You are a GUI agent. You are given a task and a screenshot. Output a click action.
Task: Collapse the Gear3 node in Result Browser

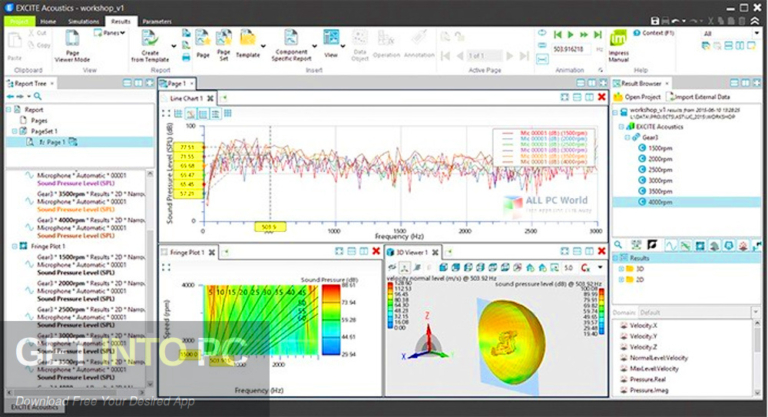627,138
